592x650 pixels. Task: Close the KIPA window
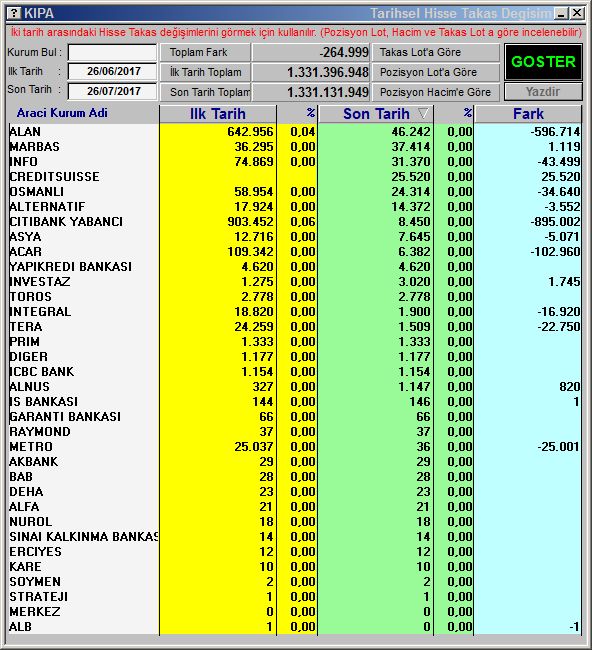[x=577, y=13]
